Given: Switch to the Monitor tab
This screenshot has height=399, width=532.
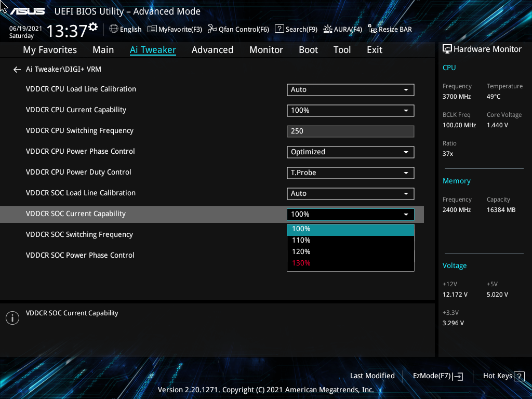Looking at the screenshot, I should (266, 49).
